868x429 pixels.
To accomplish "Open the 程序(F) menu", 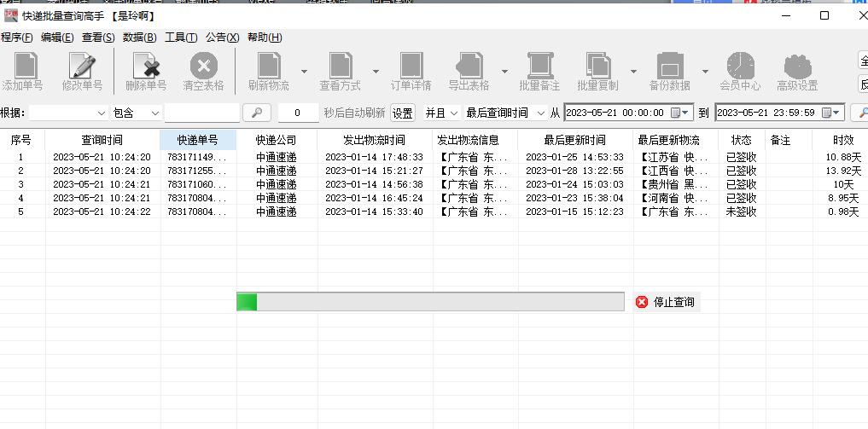I will [16, 38].
